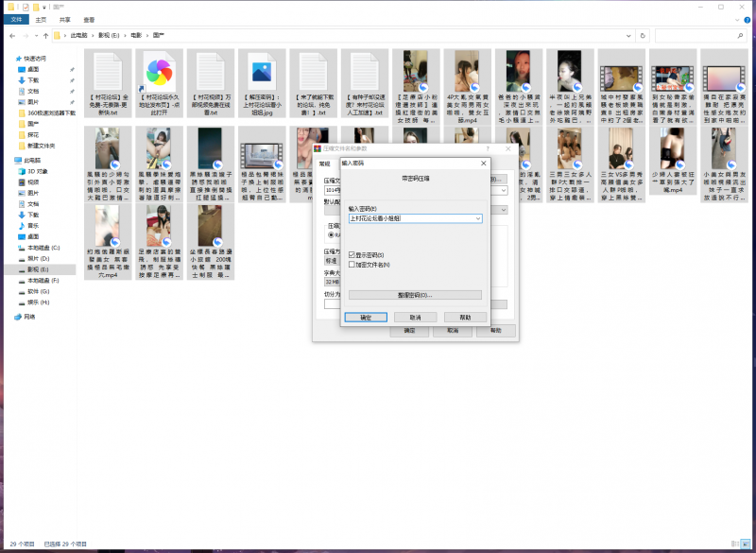Open the 视频 folder under 此电脑
Viewport: 756px width, 553px height.
(33, 181)
